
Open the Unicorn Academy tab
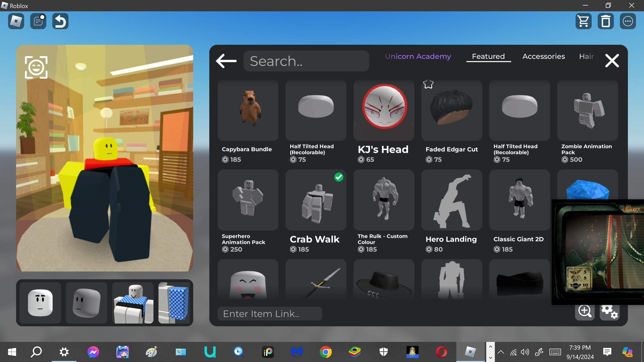[418, 56]
